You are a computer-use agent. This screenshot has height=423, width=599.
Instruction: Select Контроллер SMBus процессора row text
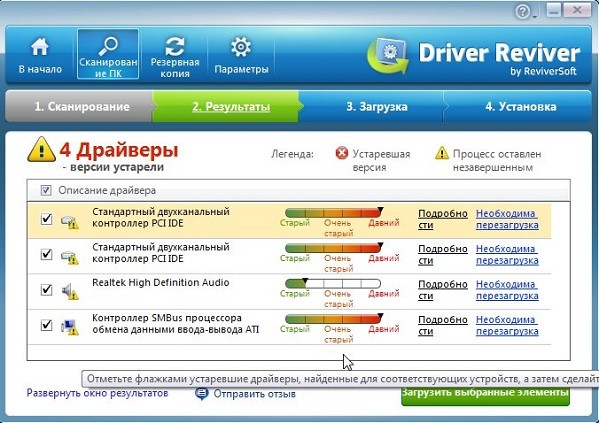[x=175, y=323]
